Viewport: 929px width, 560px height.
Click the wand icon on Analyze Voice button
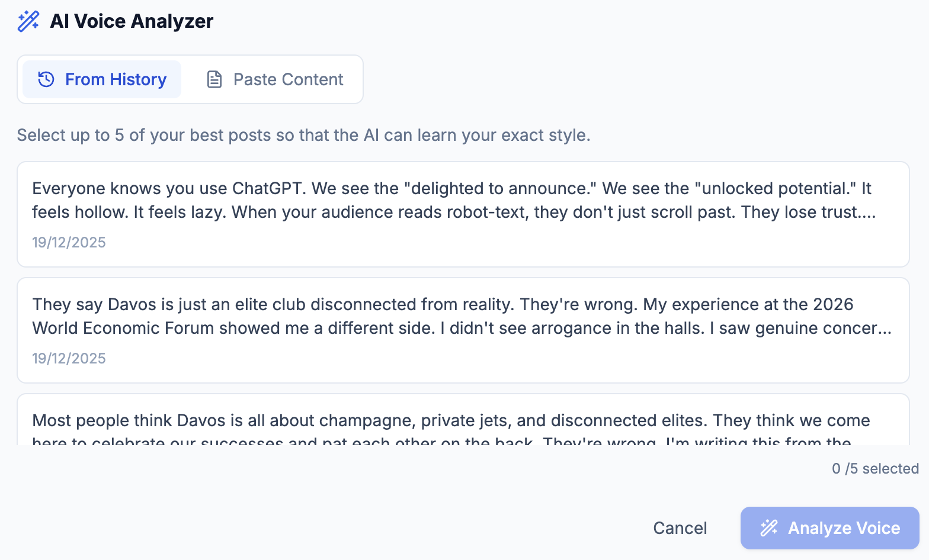pyautogui.click(x=769, y=527)
